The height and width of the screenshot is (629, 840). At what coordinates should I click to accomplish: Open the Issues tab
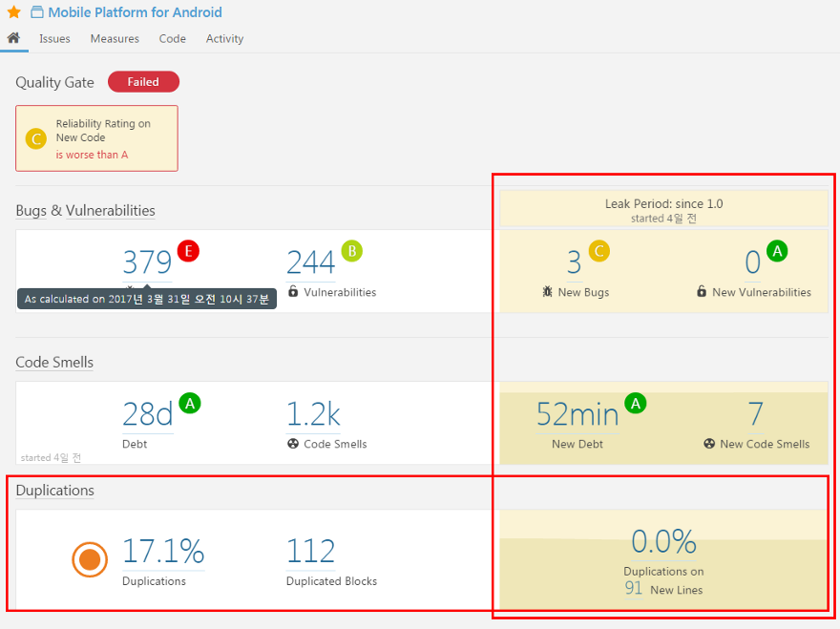(54, 38)
